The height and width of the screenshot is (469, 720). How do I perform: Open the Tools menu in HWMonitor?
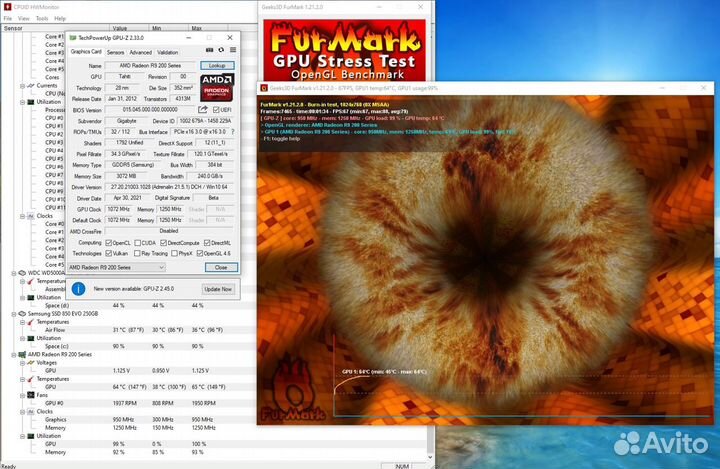pos(42,18)
